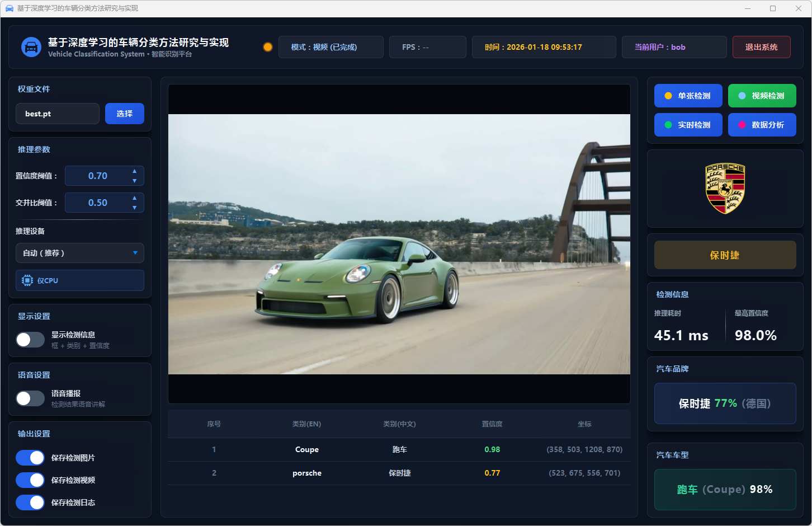Viewport: 812px width, 526px height.
Task: Click 保时捷 cell in results table
Action: (x=399, y=473)
